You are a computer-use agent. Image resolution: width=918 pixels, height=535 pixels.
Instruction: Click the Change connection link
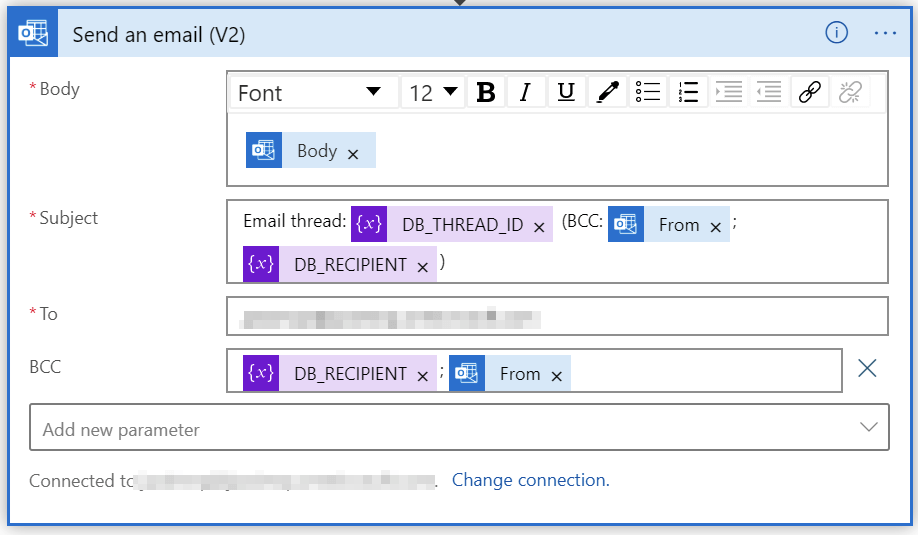(530, 480)
